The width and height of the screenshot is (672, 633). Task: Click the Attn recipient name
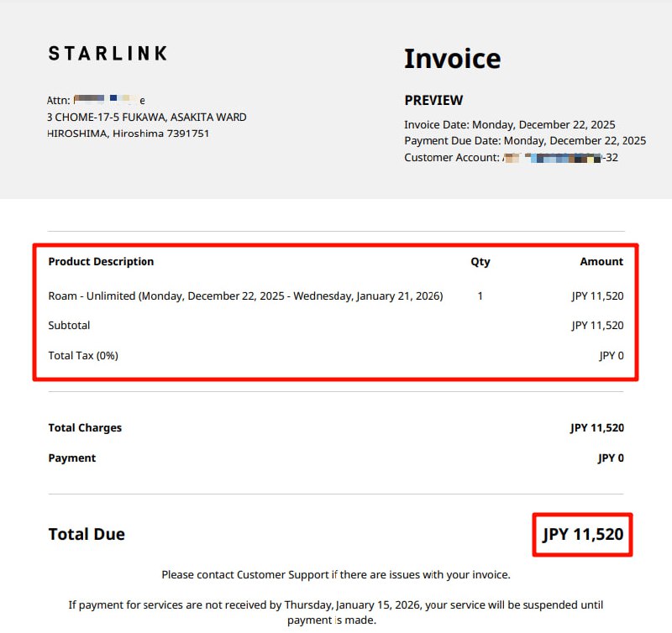[x=109, y=100]
